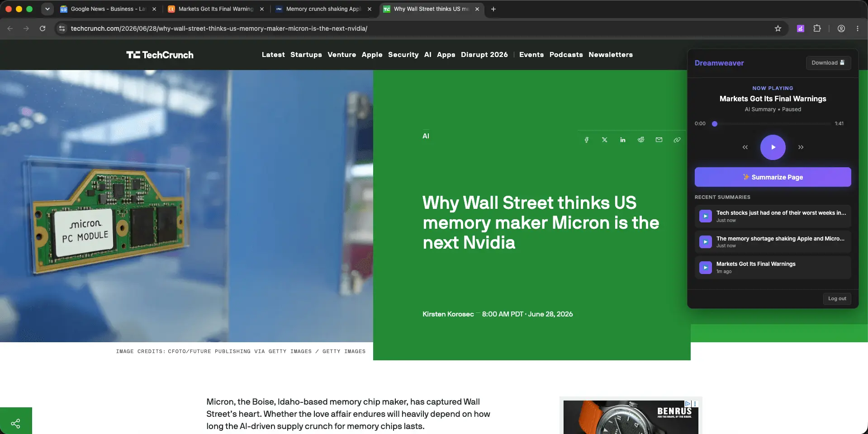
Task: Open the Benrus watch advertisement
Action: coord(631,417)
